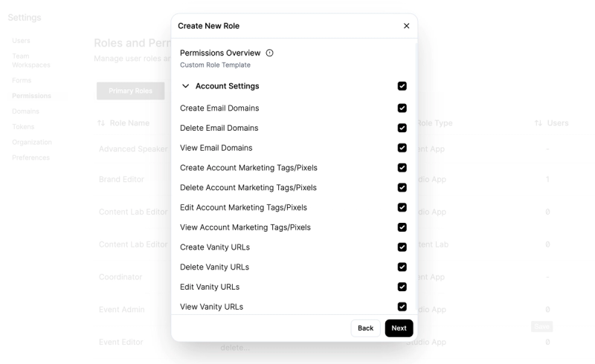This screenshot has width=595, height=364.
Task: Uncheck Create Account Marketing Tags/Pixels
Action: [402, 168]
